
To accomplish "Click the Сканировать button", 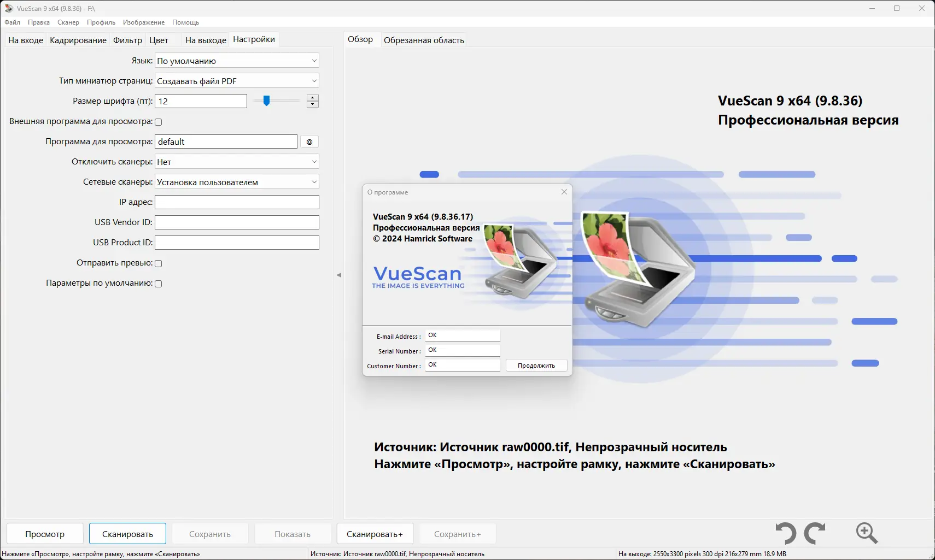I will (127, 534).
